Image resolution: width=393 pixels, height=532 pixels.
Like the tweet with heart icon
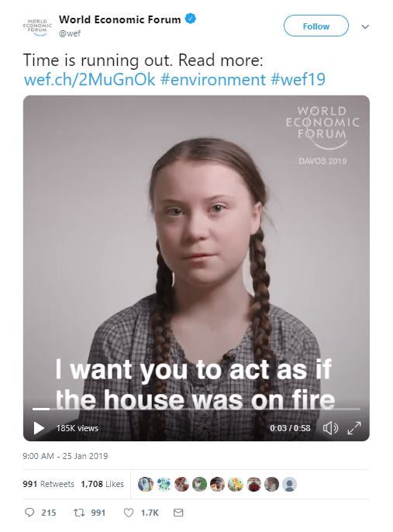pos(129,513)
